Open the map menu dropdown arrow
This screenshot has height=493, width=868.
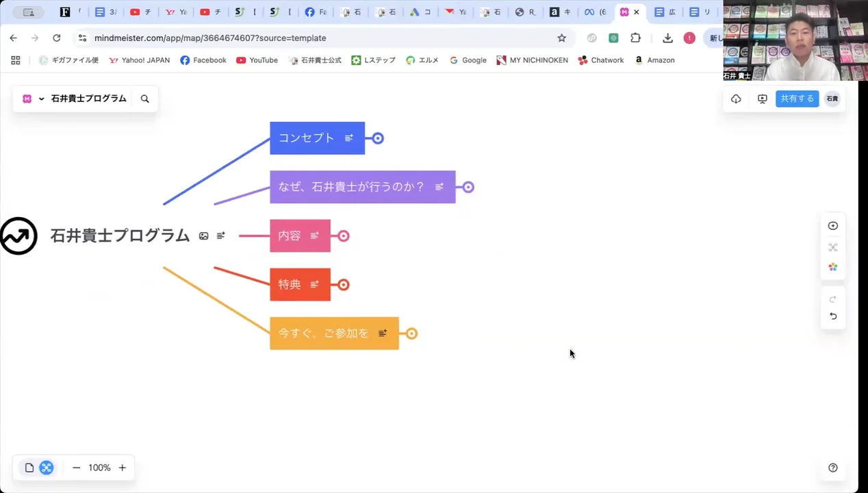click(x=41, y=99)
